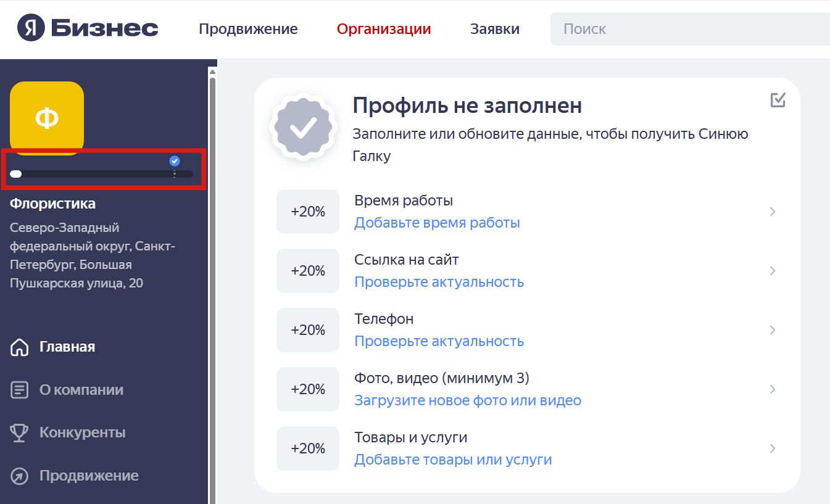
Task: Click the gray verification badge in profile card
Action: click(303, 126)
